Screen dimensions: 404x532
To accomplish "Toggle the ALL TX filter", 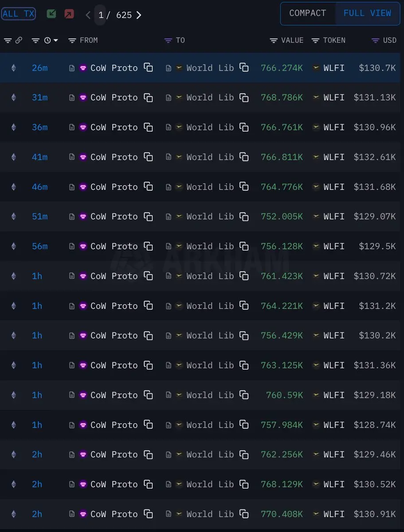I will (x=18, y=14).
